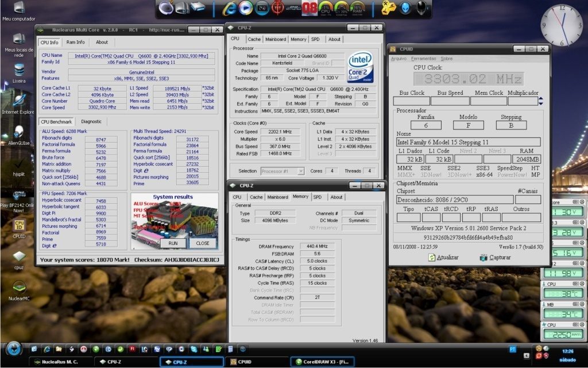
Task: Open the About tab in Nuclearus Multi Core
Action: [102, 43]
